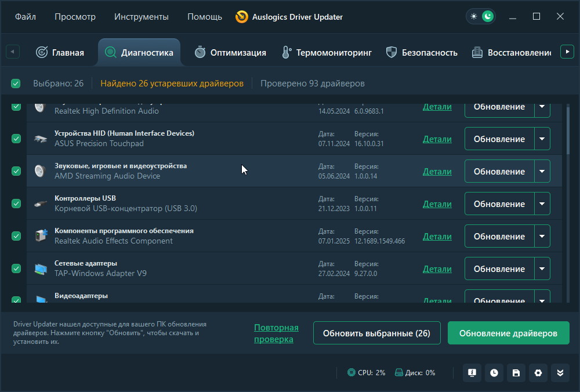The width and height of the screenshot is (580, 392).
Task: Uncheck the ASUS Precision Touchpad checkbox
Action: coord(16,139)
